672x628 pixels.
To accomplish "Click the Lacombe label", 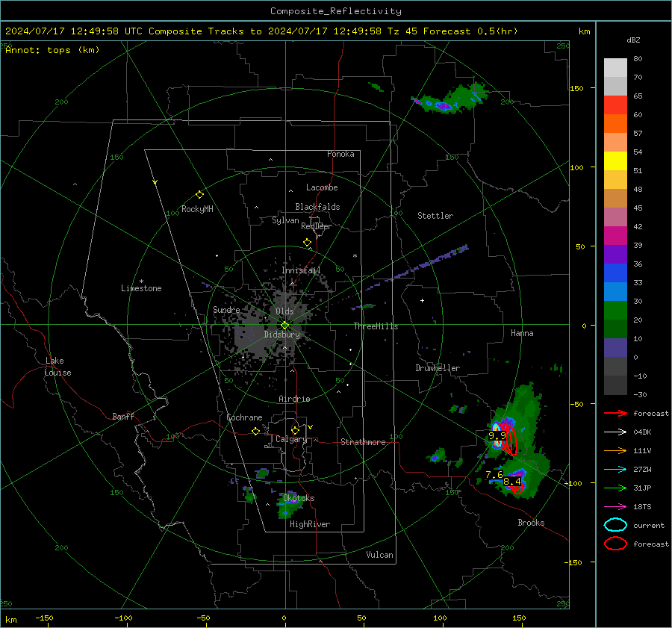I will (x=322, y=187).
